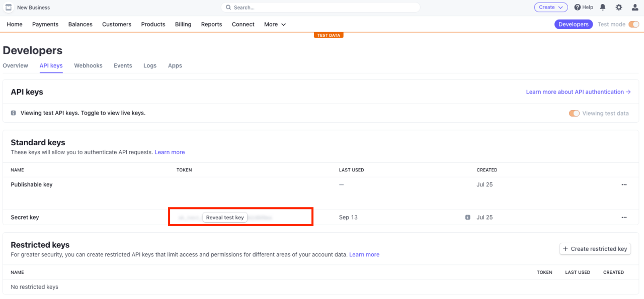Click the Developers page heading
This screenshot has height=299, width=644.
[x=33, y=51]
